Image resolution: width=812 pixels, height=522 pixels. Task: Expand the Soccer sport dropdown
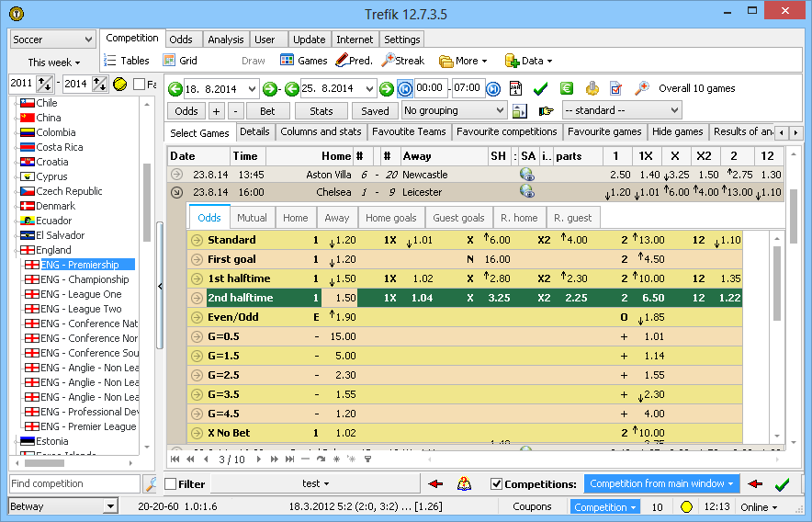(x=52, y=40)
